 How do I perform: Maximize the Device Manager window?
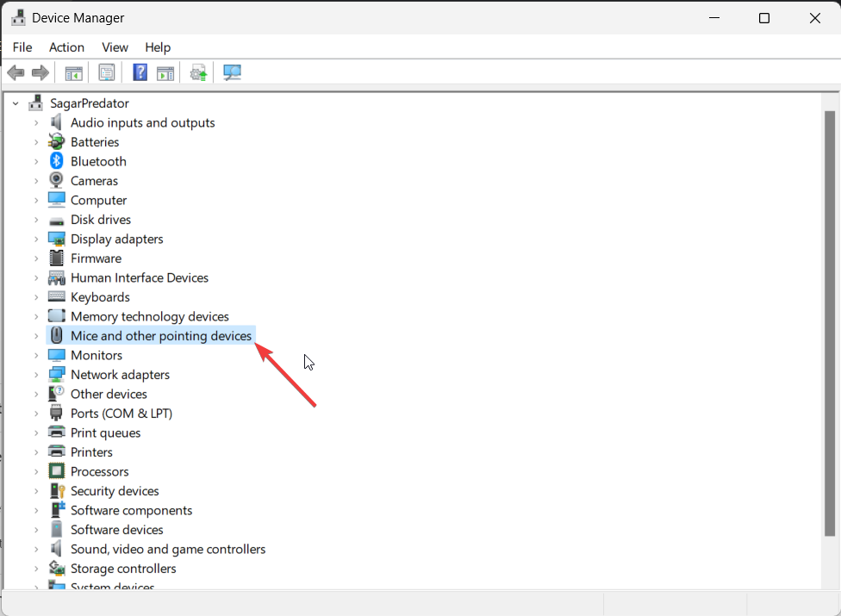pos(764,18)
